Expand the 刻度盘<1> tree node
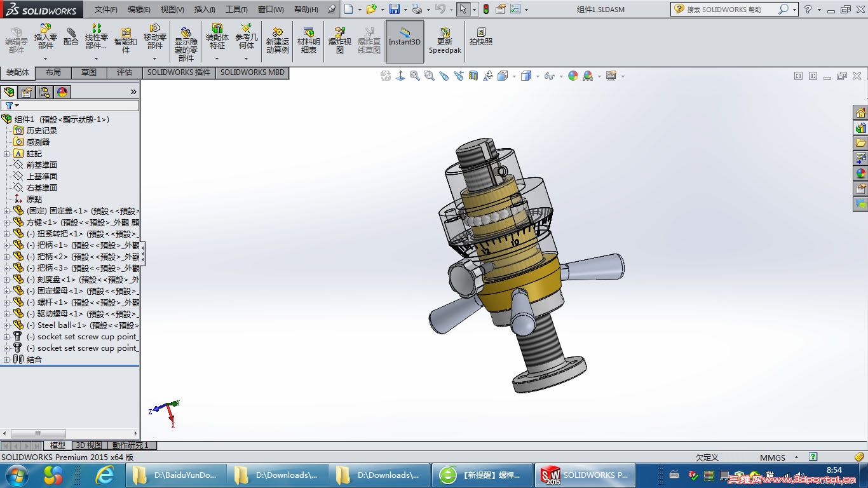 [6, 280]
